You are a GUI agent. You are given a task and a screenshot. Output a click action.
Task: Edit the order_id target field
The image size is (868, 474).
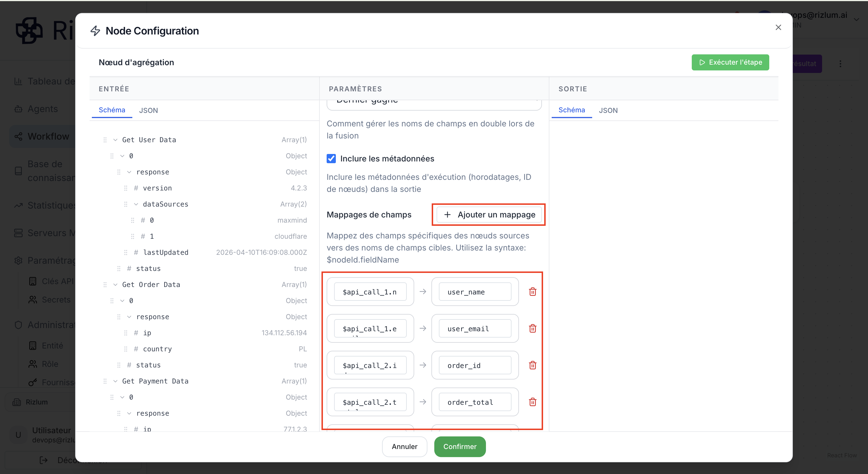[x=475, y=365]
